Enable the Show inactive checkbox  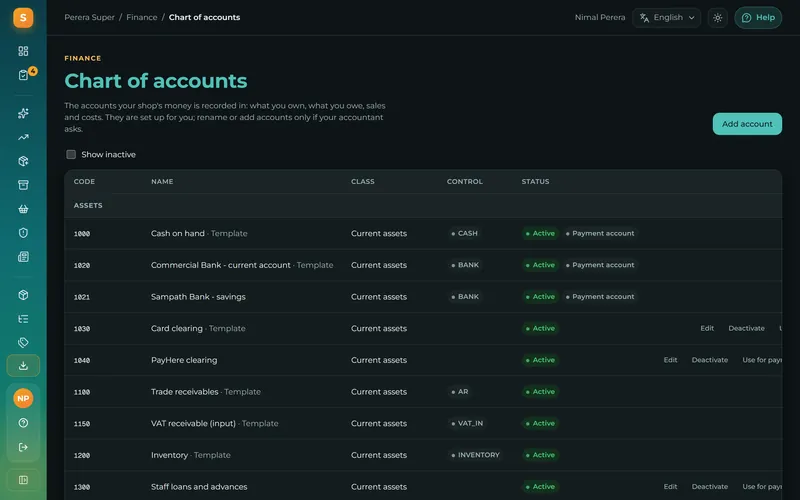[71, 155]
